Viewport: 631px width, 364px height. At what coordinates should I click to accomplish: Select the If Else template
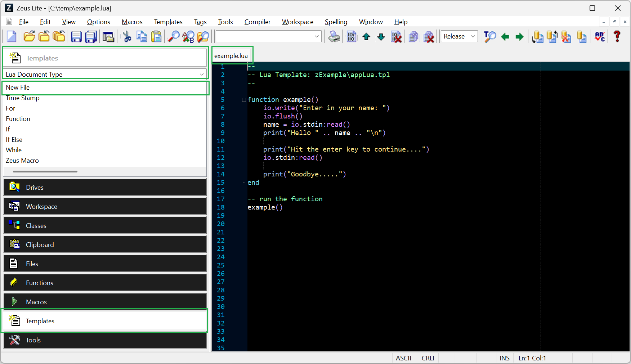(x=105, y=140)
